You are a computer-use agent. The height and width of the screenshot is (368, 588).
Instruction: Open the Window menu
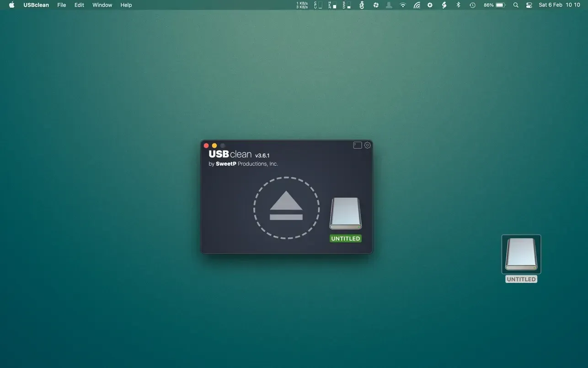(x=102, y=5)
